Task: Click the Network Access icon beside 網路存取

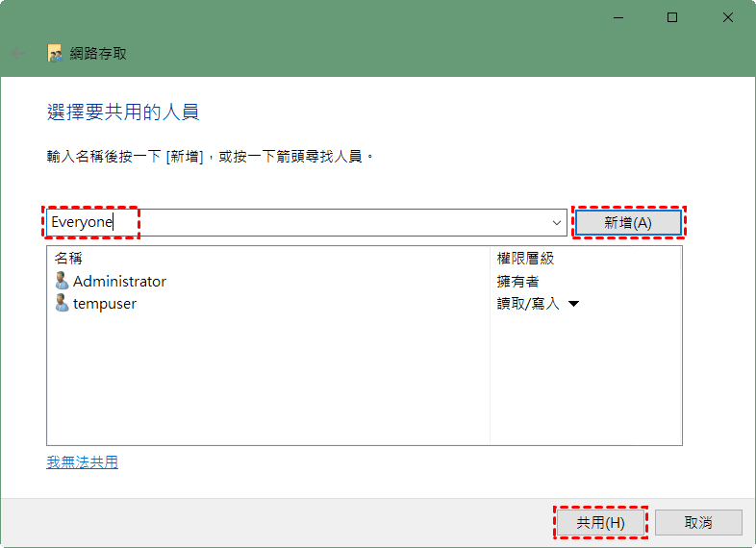Action: click(55, 54)
